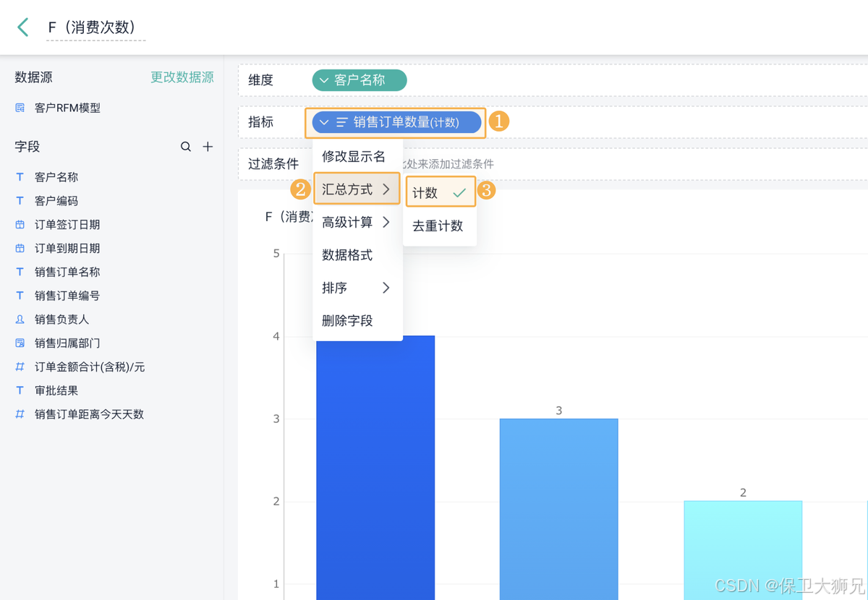Select the 销售负责人 field

[x=62, y=320]
